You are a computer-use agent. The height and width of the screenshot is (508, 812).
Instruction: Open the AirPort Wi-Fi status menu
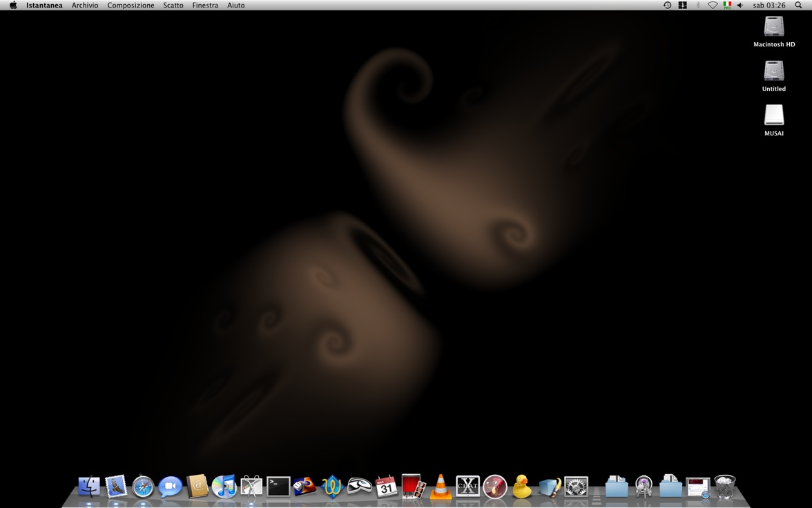(713, 6)
